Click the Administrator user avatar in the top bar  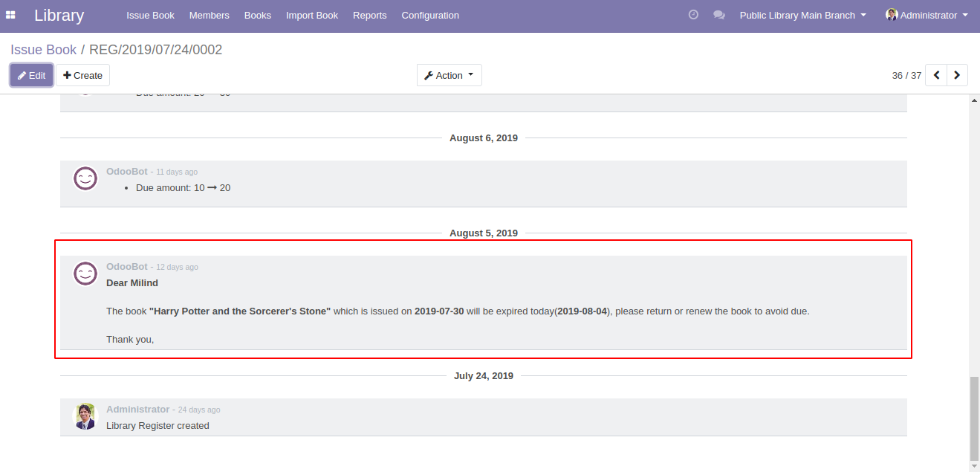coord(892,15)
